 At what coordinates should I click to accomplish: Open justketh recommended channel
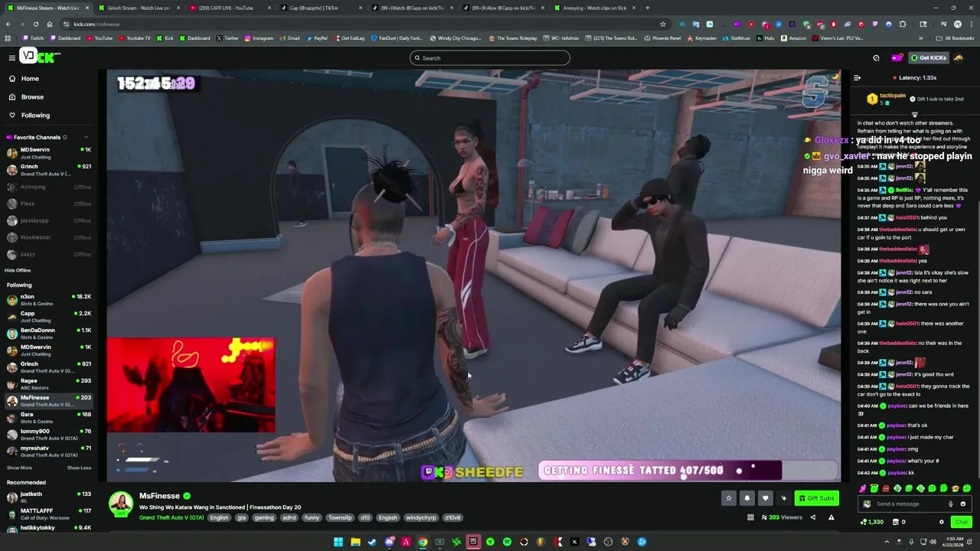(x=47, y=497)
